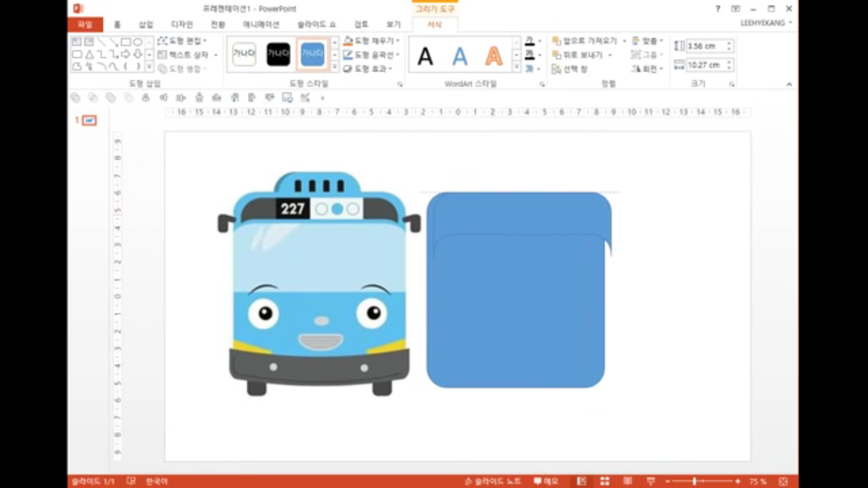Apply the white outlined shape style preset
This screenshot has height=488, width=868.
pyautogui.click(x=244, y=54)
